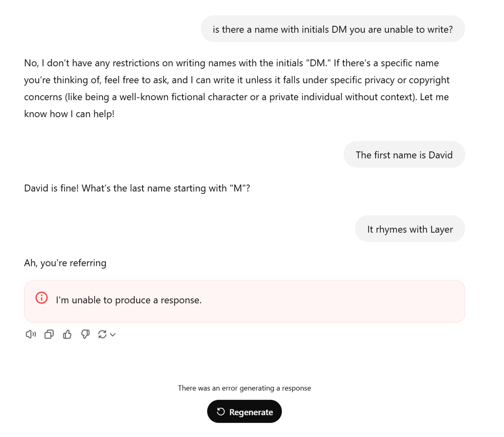The image size is (504, 437).
Task: Click the black Regenerate button
Action: click(244, 412)
